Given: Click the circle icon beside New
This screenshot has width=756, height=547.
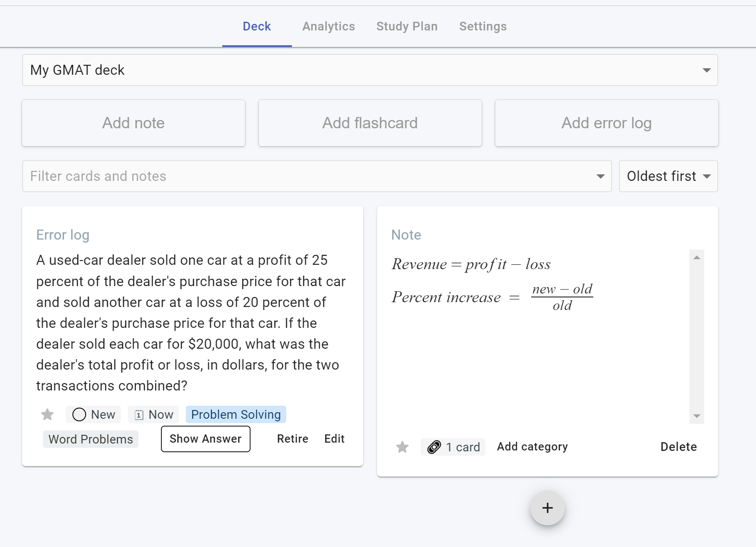Looking at the screenshot, I should (x=79, y=414).
